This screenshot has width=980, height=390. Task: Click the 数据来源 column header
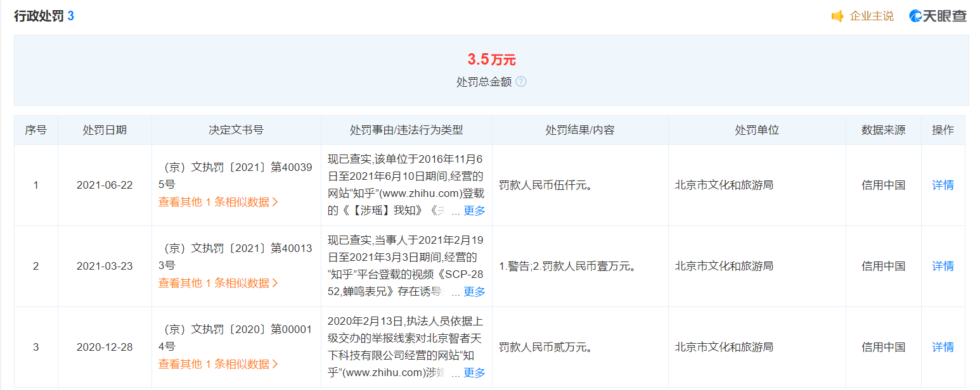[883, 130]
